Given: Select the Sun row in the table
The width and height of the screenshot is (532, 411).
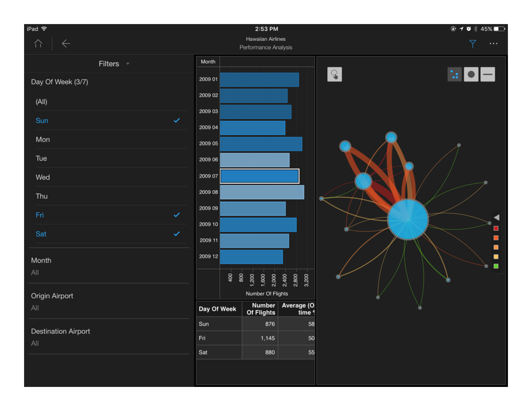Looking at the screenshot, I should 256,324.
